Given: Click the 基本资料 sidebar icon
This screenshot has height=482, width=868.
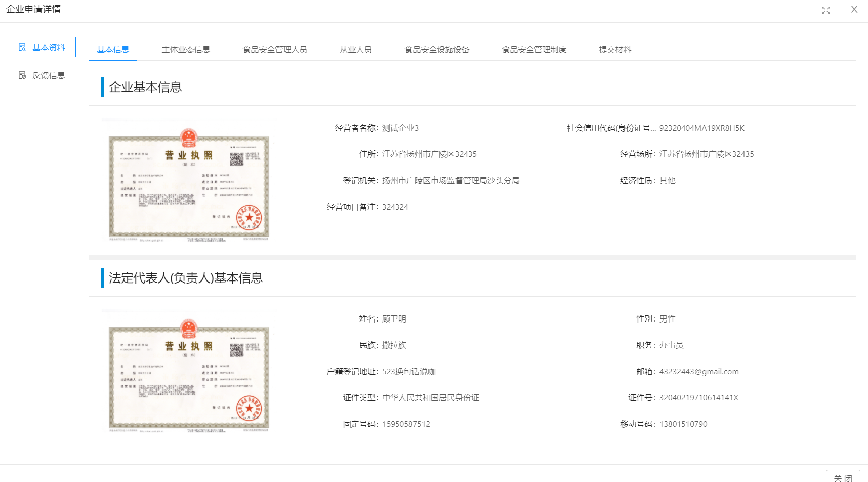Looking at the screenshot, I should (x=22, y=47).
